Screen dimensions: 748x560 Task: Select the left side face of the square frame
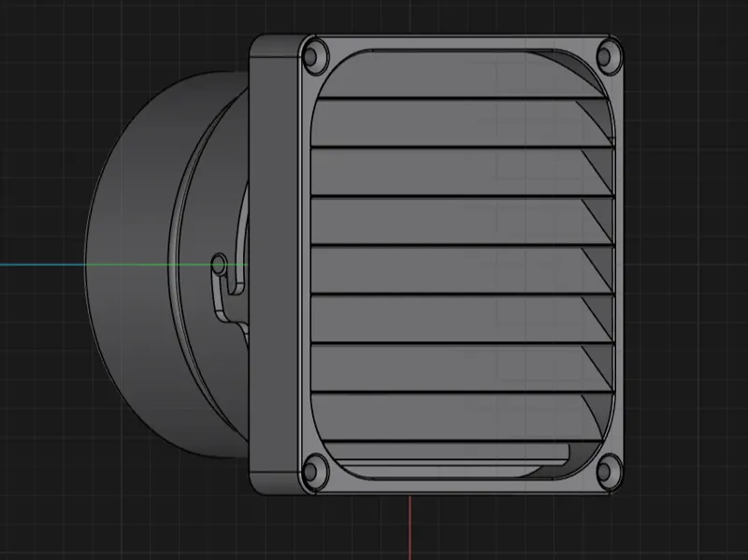pos(276,266)
